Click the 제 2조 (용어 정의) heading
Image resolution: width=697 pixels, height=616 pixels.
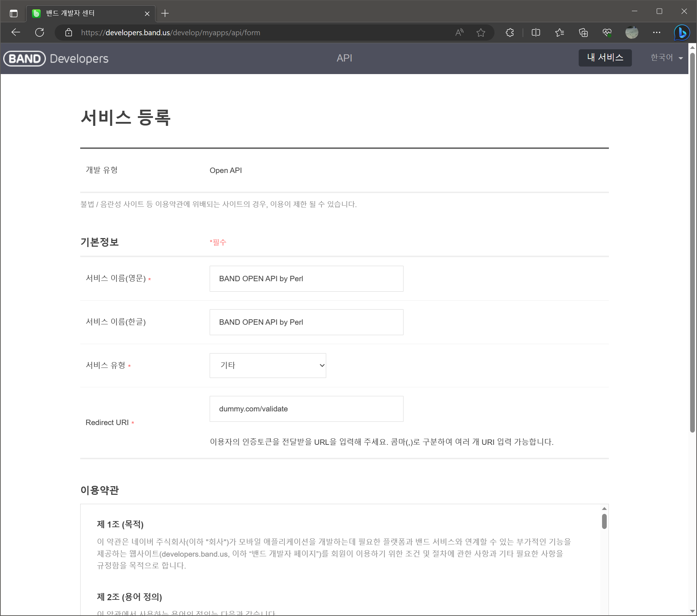pyautogui.click(x=129, y=597)
